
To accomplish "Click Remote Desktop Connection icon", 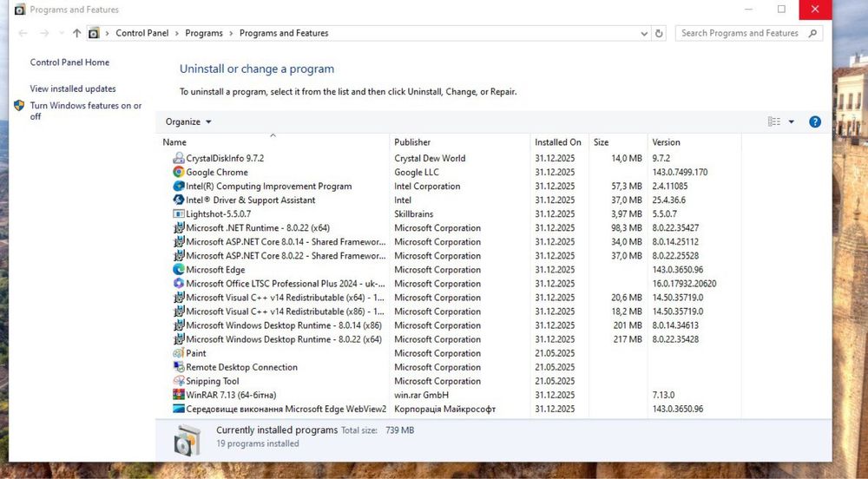I will 178,367.
